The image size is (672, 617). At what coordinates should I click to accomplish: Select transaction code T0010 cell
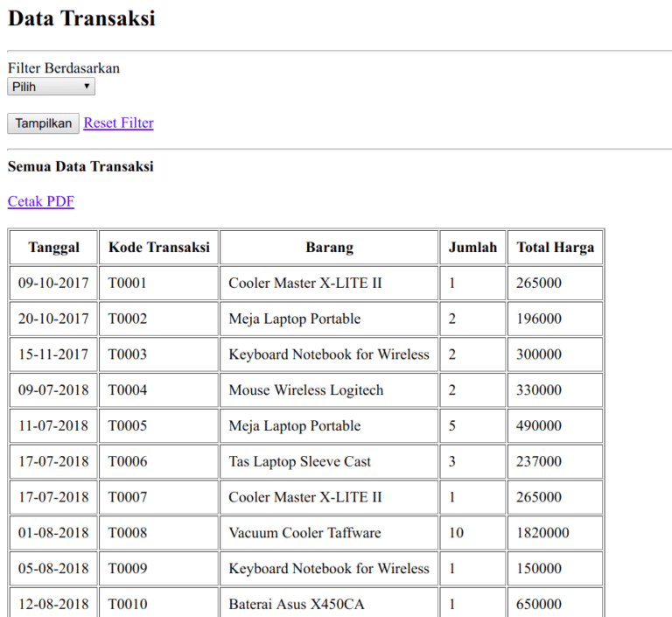pyautogui.click(x=158, y=602)
